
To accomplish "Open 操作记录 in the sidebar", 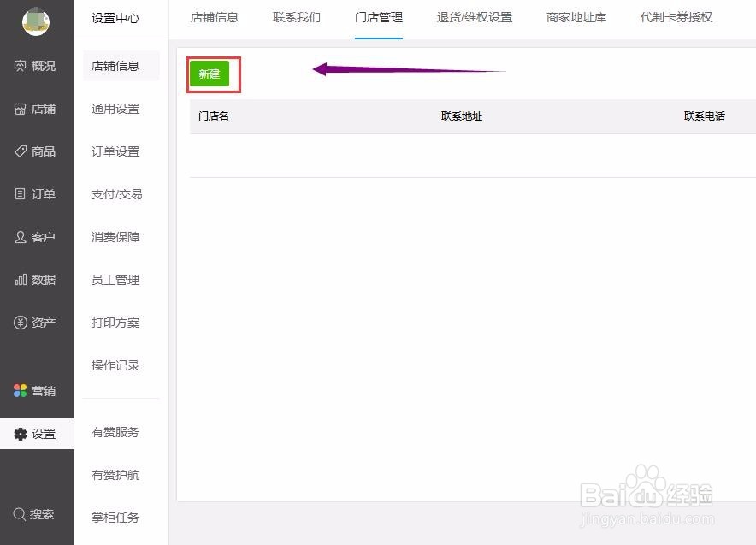I will tap(115, 365).
